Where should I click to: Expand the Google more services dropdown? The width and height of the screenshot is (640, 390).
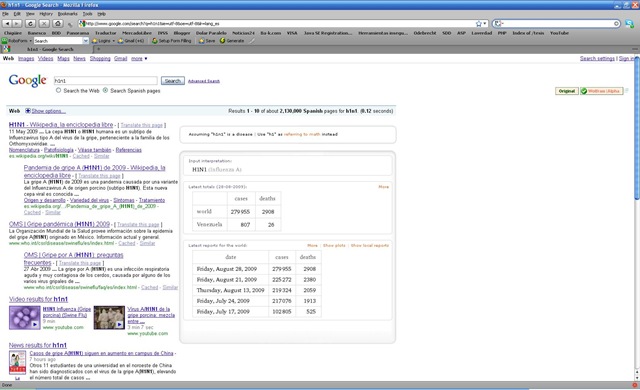click(x=139, y=59)
